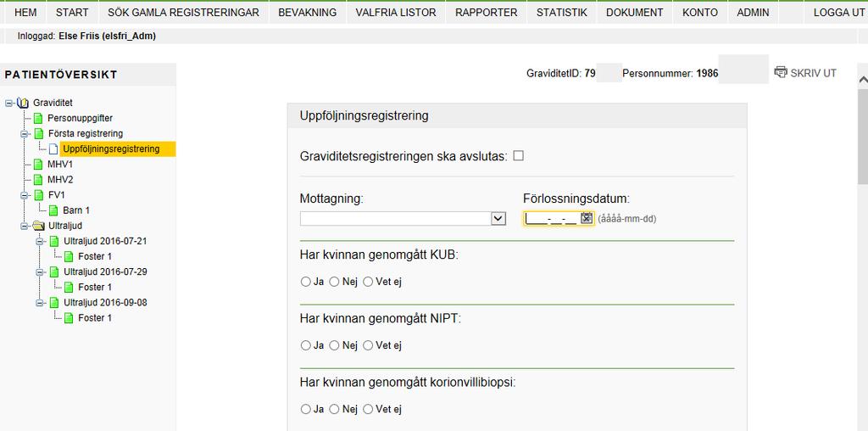Open VALFRIA LISTOR menu item
The height and width of the screenshot is (431, 868).
(x=396, y=12)
